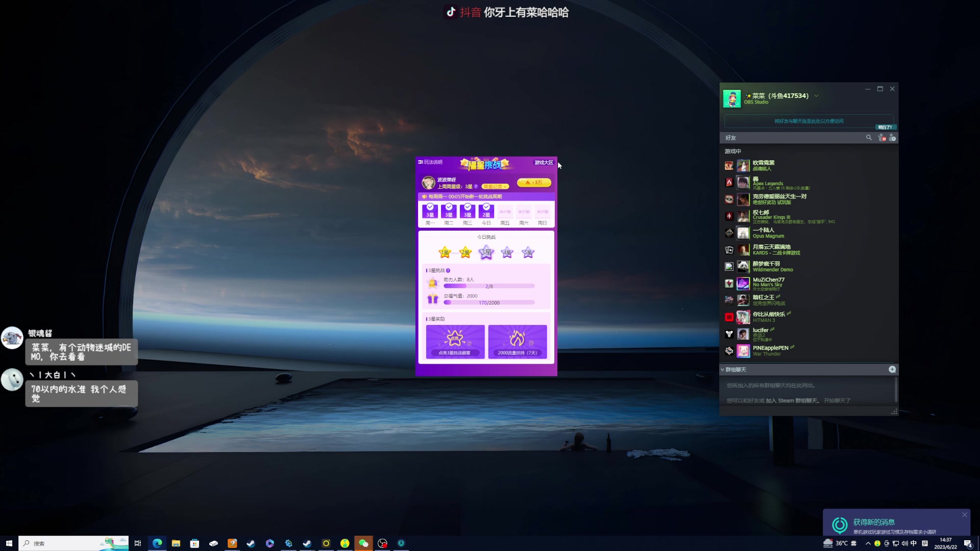Click the 周星记录 button
This screenshot has height=551, width=980.
click(495, 187)
